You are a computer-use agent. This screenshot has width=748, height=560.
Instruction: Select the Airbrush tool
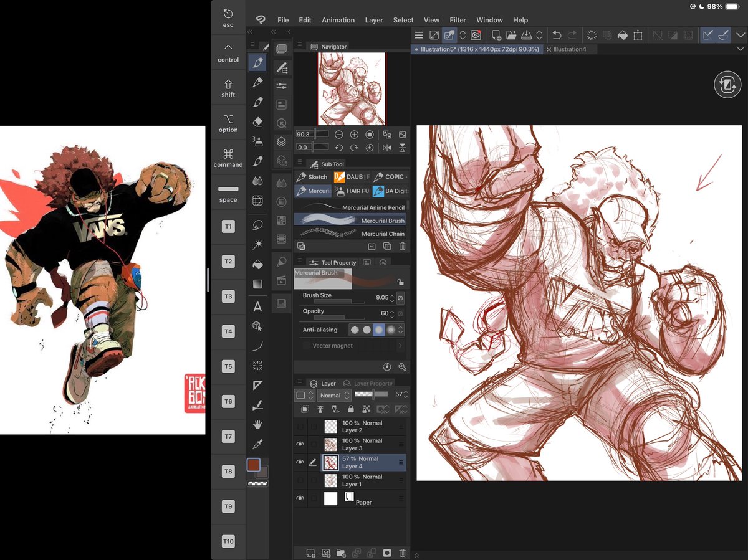coord(257,141)
